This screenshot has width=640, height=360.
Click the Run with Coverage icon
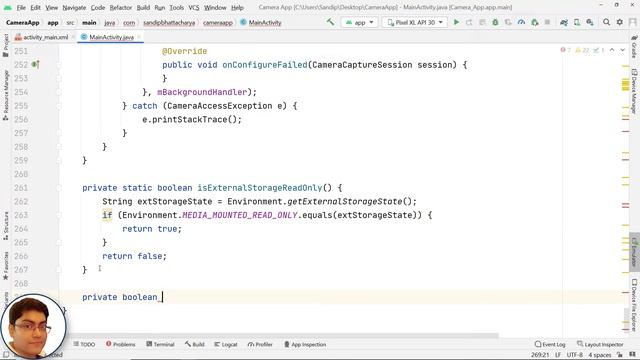508,22
